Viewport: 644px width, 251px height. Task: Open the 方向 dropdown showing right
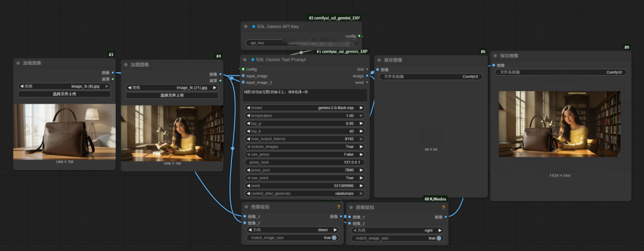pyautogui.click(x=397, y=231)
